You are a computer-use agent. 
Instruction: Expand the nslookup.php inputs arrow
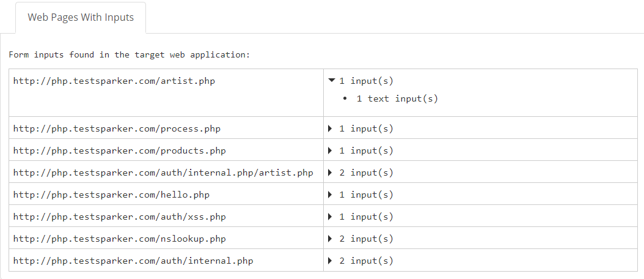[x=331, y=239]
